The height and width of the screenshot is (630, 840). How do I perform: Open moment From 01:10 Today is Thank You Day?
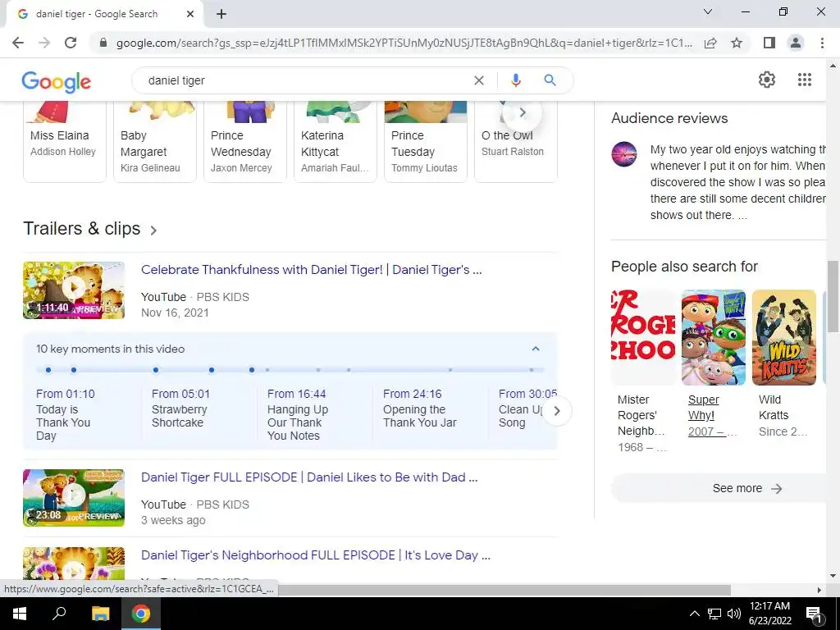[x=66, y=414]
